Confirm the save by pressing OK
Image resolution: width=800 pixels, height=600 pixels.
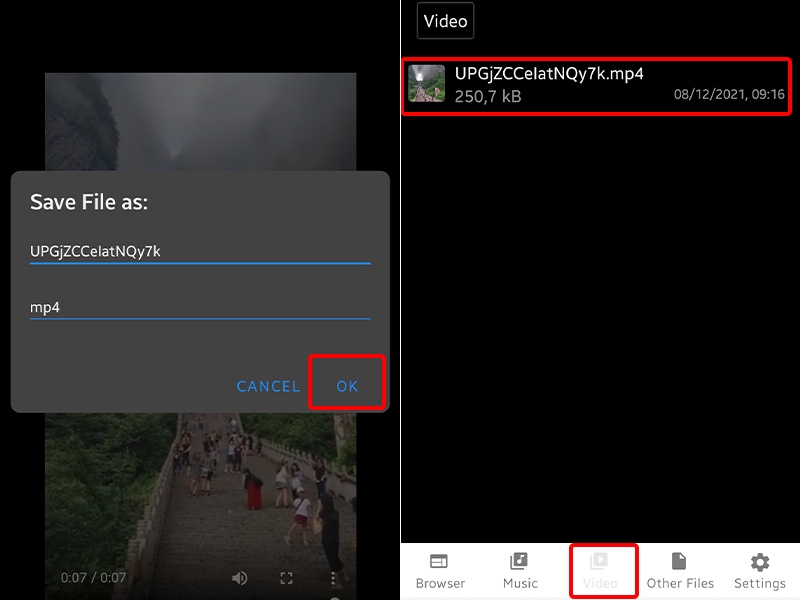pos(347,385)
